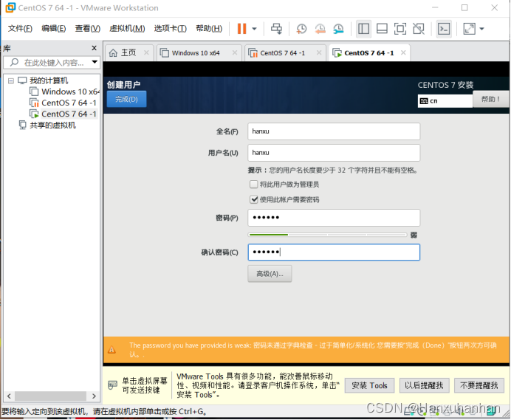The image size is (511, 420).
Task: Close the active CentOS 7 64 -1 tab
Action: point(403,52)
